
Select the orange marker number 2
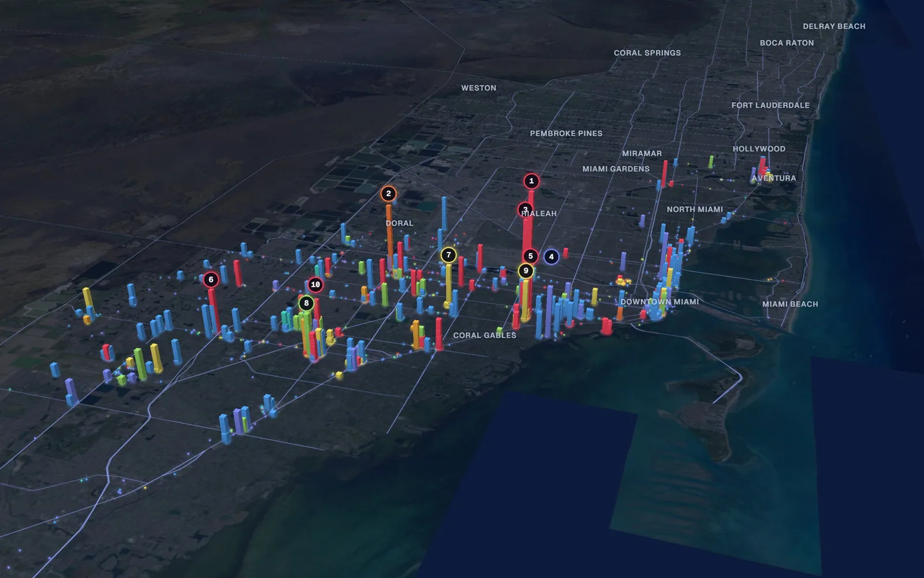(388, 194)
